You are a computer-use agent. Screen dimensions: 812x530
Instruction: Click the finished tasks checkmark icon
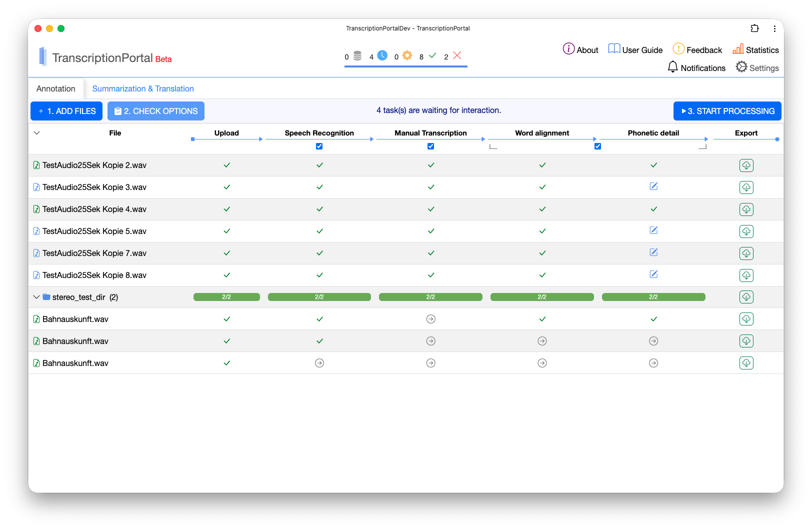tap(432, 55)
